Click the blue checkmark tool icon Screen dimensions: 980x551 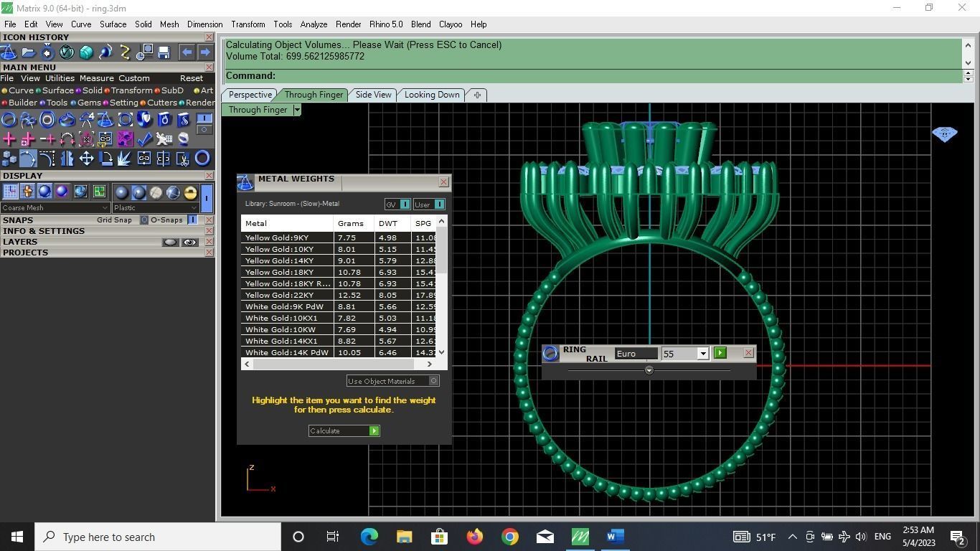click(144, 138)
